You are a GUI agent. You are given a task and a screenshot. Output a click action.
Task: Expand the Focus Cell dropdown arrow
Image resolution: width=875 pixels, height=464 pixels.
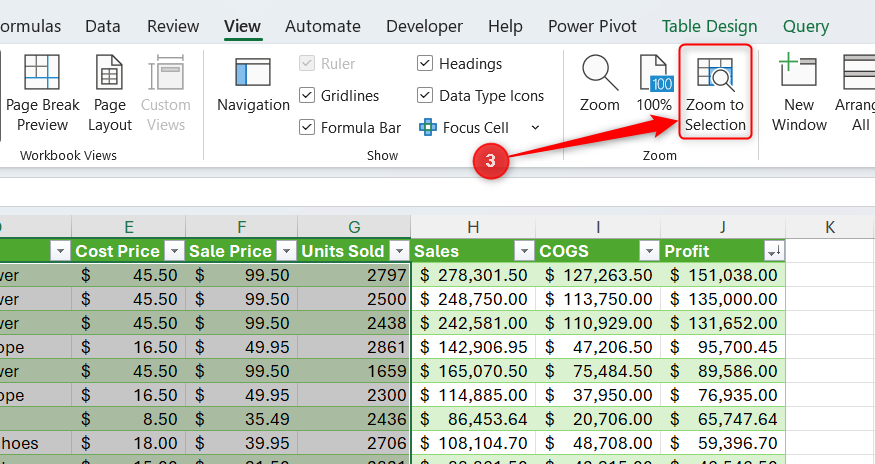[x=535, y=128]
